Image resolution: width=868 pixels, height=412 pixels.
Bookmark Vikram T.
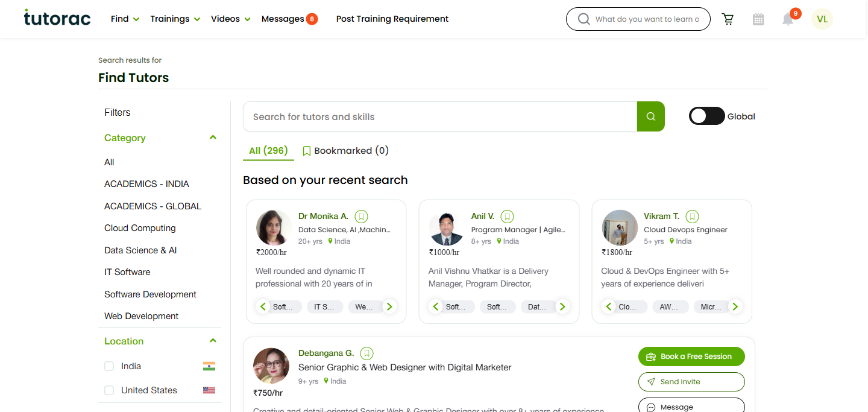pyautogui.click(x=693, y=216)
